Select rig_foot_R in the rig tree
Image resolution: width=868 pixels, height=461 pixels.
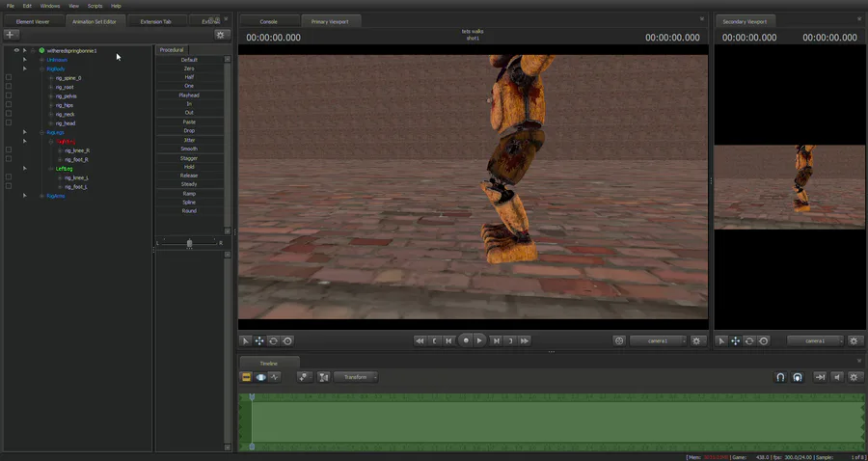click(76, 159)
